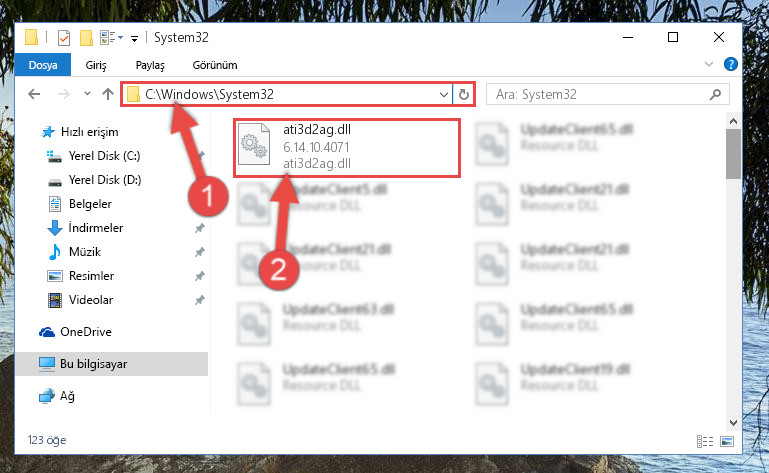Expand the address bar history dropdown
The width and height of the screenshot is (769, 473).
tap(443, 94)
